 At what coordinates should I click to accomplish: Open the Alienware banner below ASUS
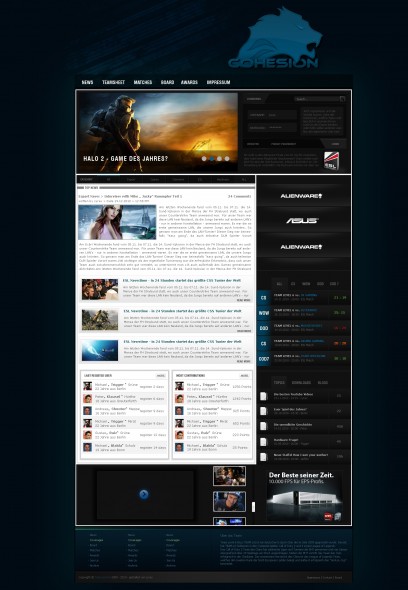point(303,247)
